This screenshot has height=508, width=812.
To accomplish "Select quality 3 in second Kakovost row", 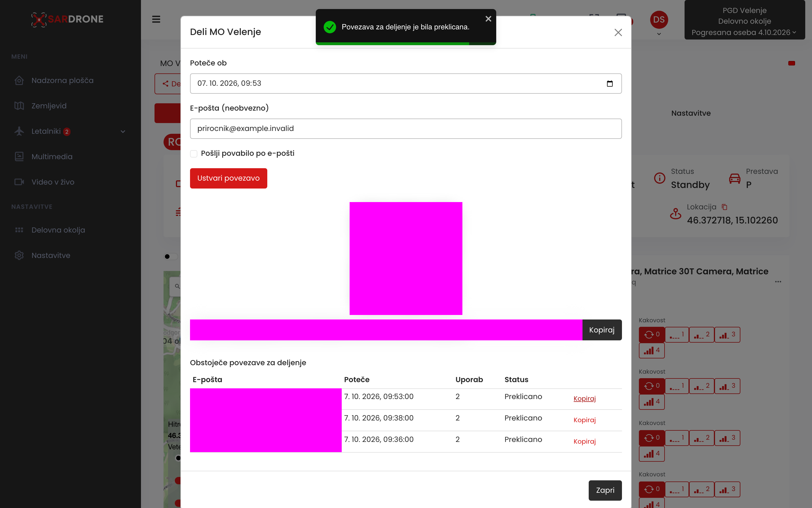I will click(727, 386).
